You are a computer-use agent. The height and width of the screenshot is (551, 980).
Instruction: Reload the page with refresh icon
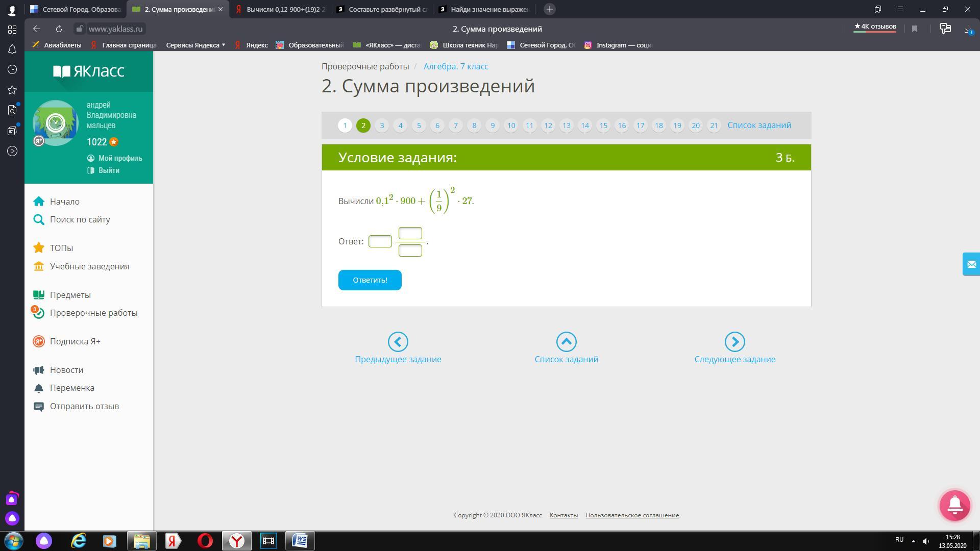(59, 29)
